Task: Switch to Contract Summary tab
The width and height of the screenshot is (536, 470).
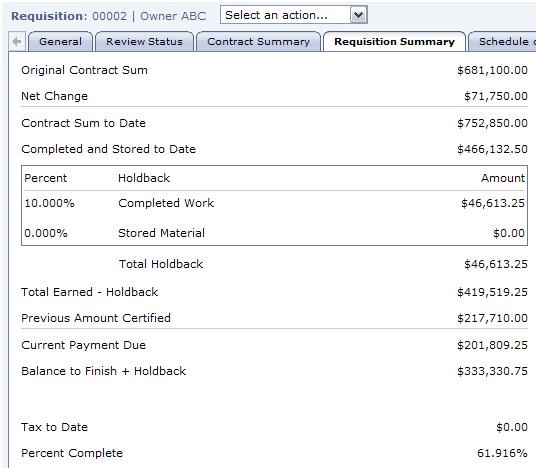Action: point(258,42)
